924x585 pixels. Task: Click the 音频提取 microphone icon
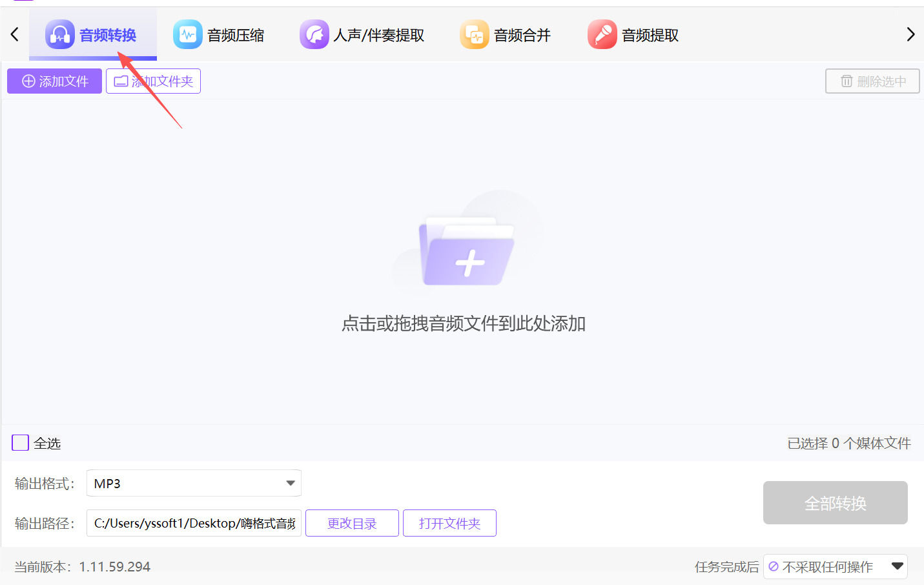[602, 35]
